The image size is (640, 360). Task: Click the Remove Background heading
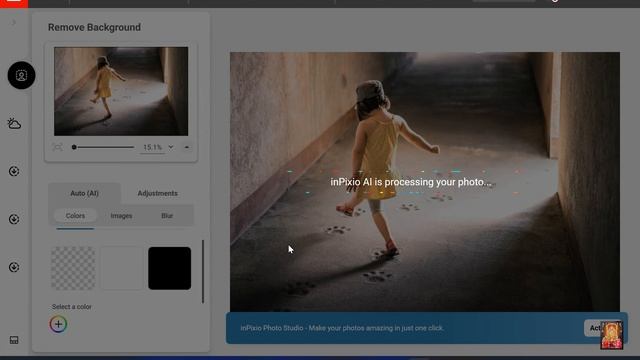94,27
